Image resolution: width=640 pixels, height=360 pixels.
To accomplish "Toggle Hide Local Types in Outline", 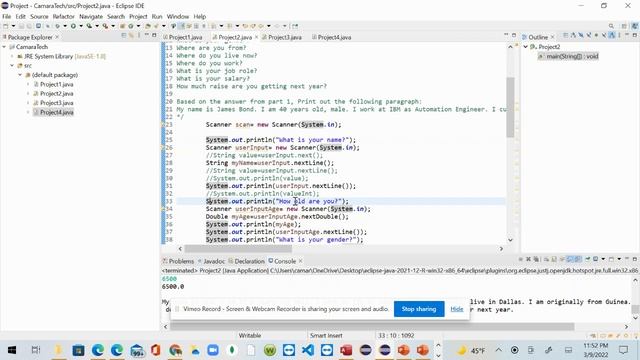I will coord(604,36).
